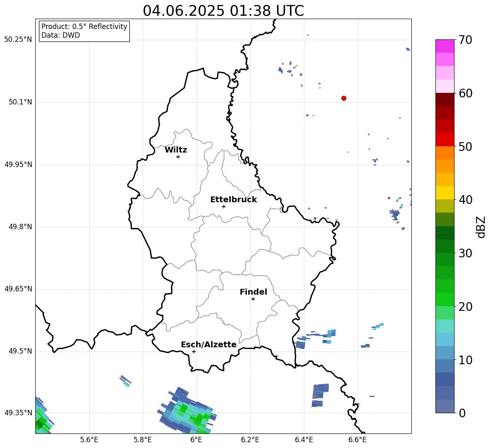Click 'Data: DWD' source text
Viewport: 491px width, 448px height.
point(61,35)
